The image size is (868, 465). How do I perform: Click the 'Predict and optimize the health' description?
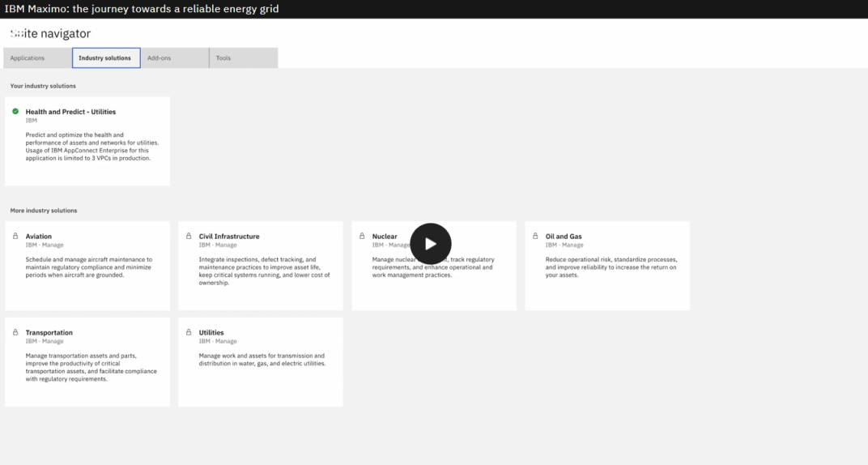click(x=91, y=146)
